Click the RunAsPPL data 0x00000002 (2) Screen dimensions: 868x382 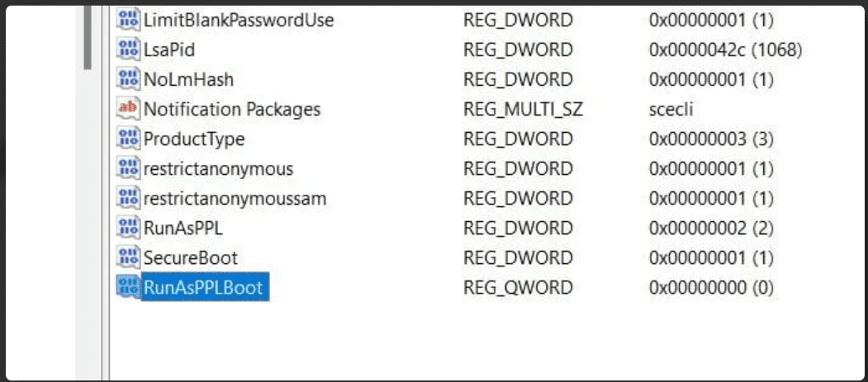711,229
